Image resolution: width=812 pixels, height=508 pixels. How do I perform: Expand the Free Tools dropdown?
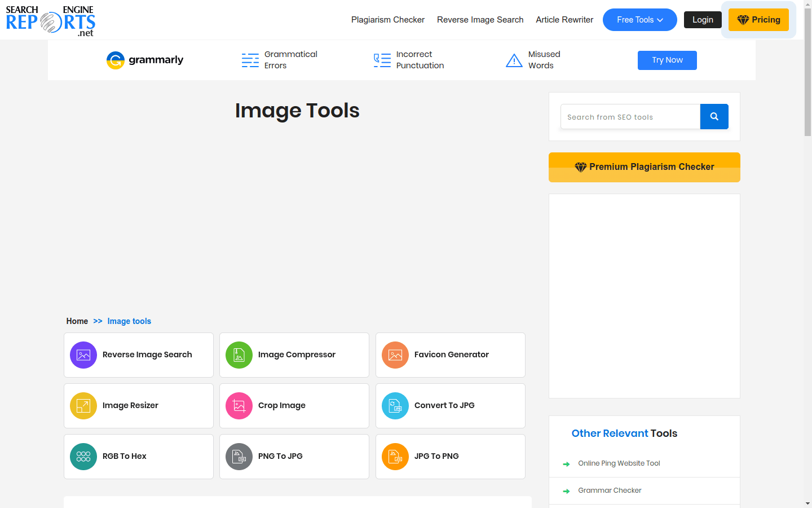click(639, 20)
